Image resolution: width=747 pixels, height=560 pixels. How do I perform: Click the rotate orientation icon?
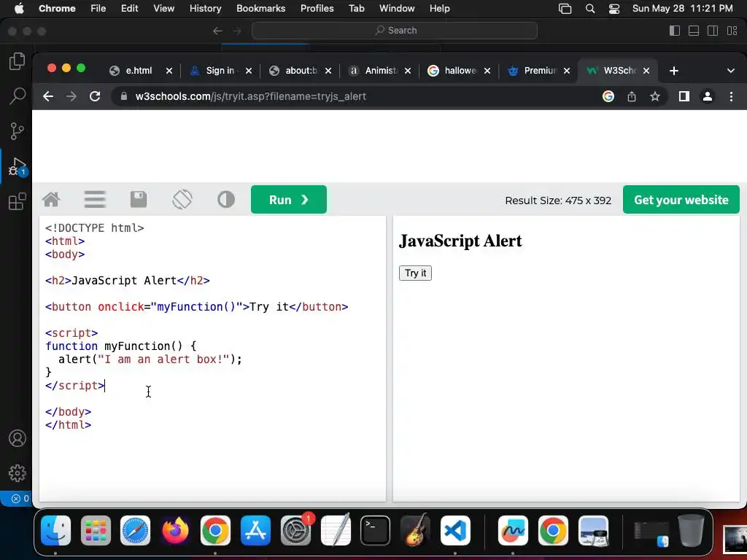[x=182, y=200]
